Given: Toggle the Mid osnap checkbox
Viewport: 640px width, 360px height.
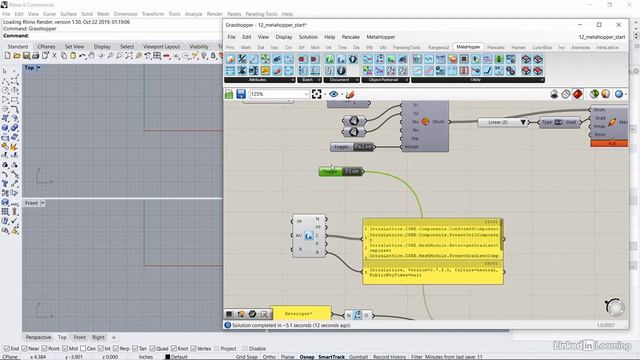Looking at the screenshot, I should [x=65, y=349].
